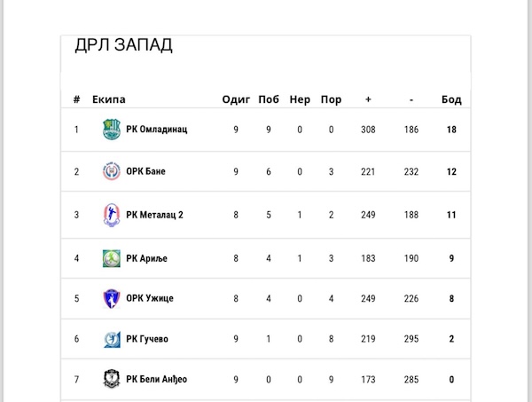Sort table by Екипа column header
Screen dimensions: 532x402
[109, 99]
